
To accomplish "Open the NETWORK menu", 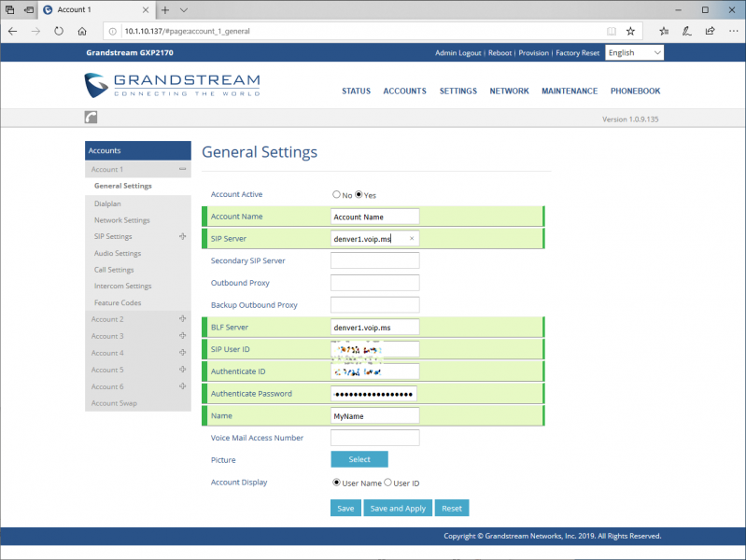I will 509,91.
